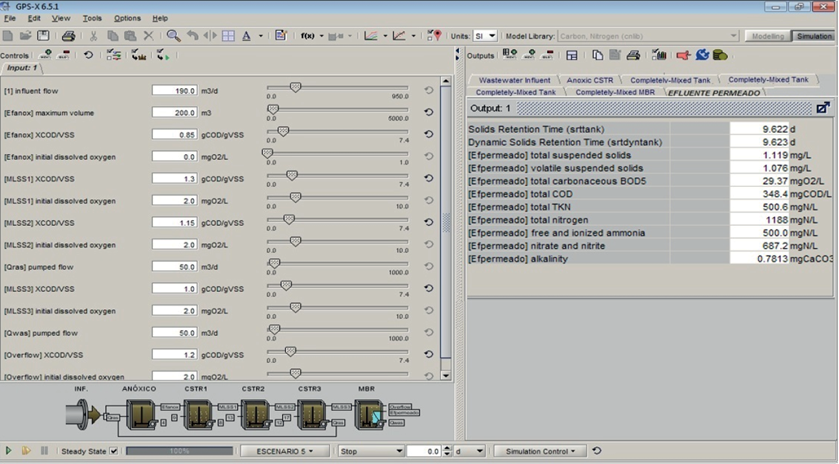Click the Save icon in the toolbar

[43, 35]
